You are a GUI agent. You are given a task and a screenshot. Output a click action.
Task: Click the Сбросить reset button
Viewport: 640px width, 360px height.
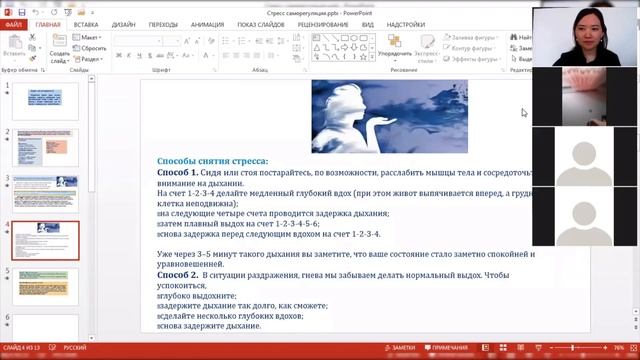89,48
